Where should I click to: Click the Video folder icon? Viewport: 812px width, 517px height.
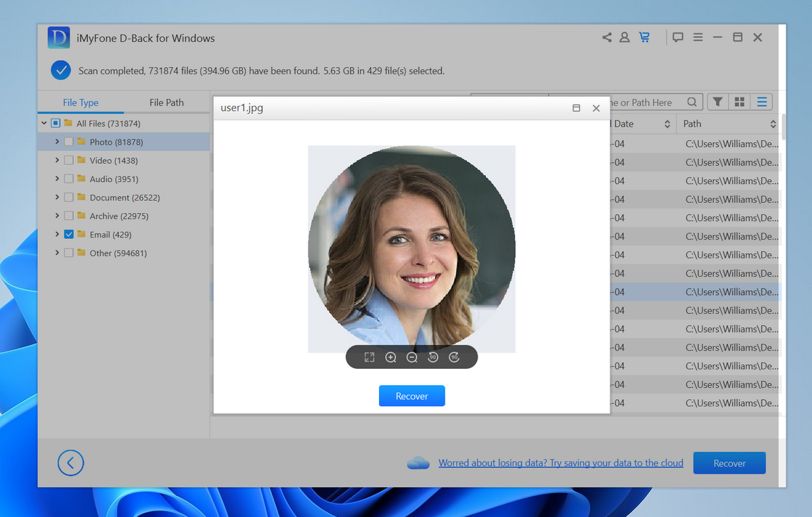click(81, 160)
